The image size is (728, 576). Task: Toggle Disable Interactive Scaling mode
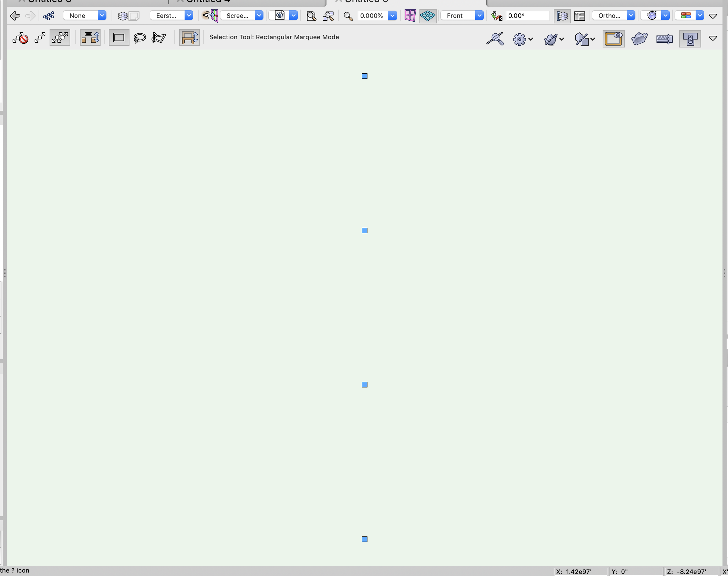tap(20, 38)
